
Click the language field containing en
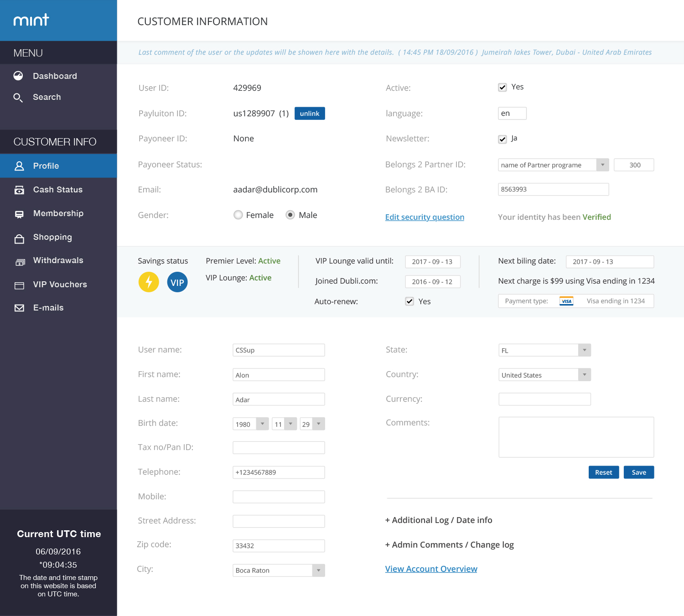(x=513, y=114)
